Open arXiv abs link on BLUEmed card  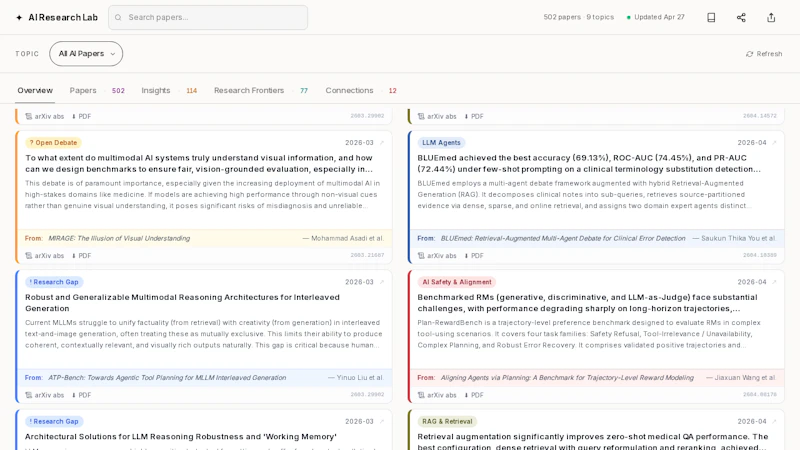point(437,256)
